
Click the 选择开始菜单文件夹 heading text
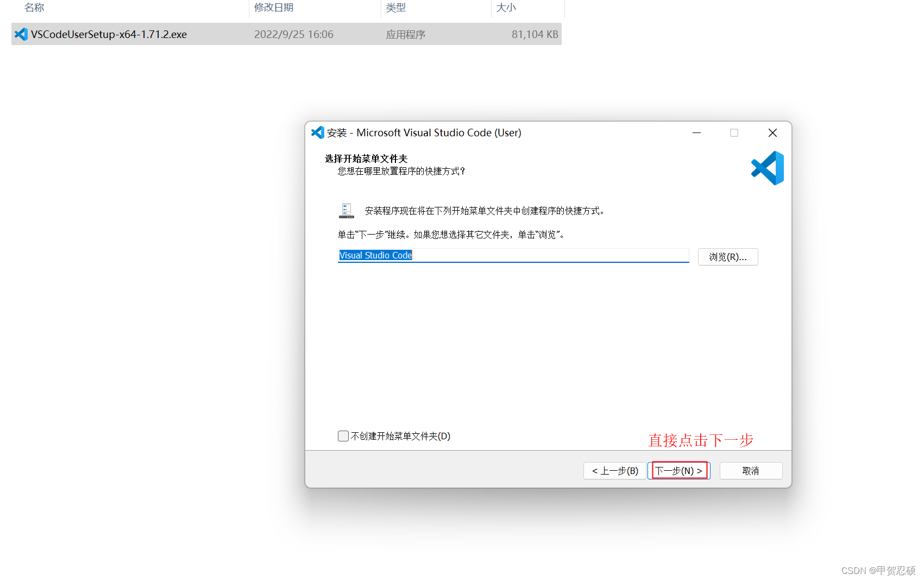pyautogui.click(x=366, y=159)
